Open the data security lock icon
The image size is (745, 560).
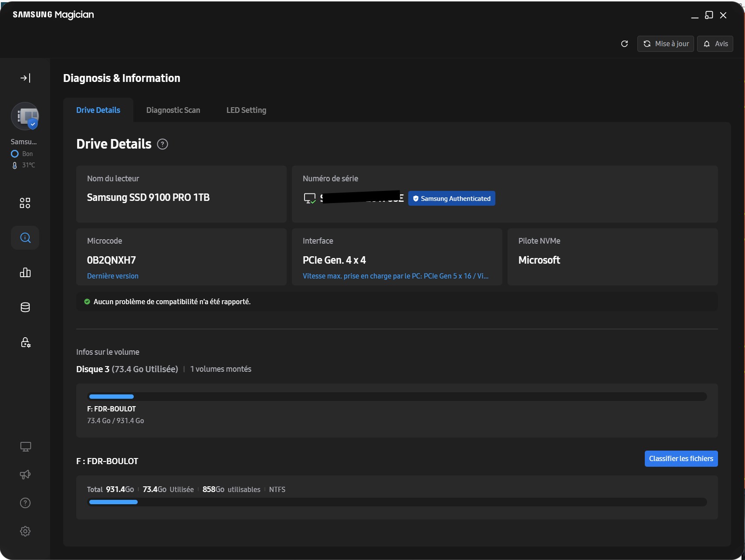pos(25,343)
